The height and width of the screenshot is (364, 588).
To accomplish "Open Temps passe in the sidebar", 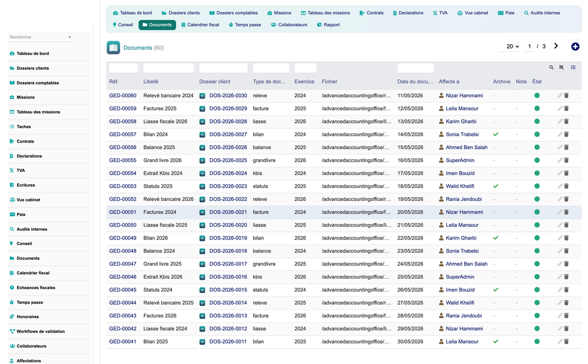I will click(30, 302).
